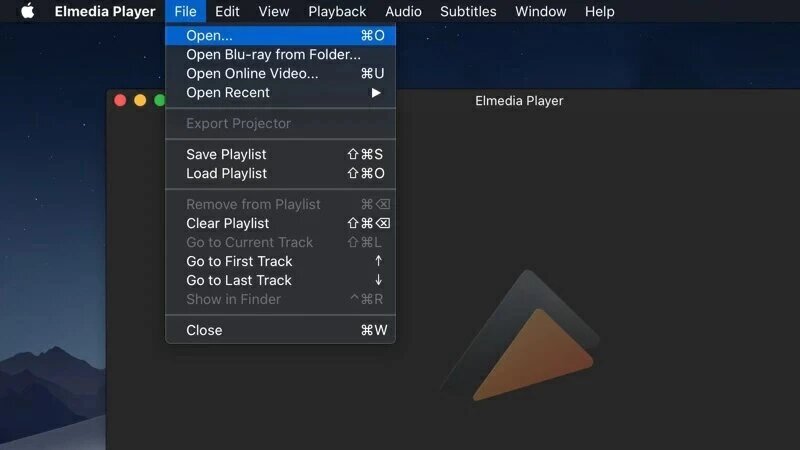Open the Help menu

599,11
